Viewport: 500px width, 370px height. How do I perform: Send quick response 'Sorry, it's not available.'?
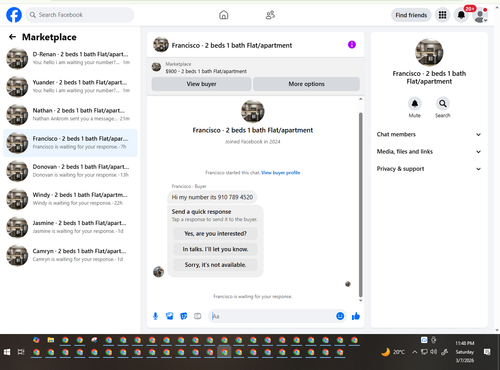215,265
